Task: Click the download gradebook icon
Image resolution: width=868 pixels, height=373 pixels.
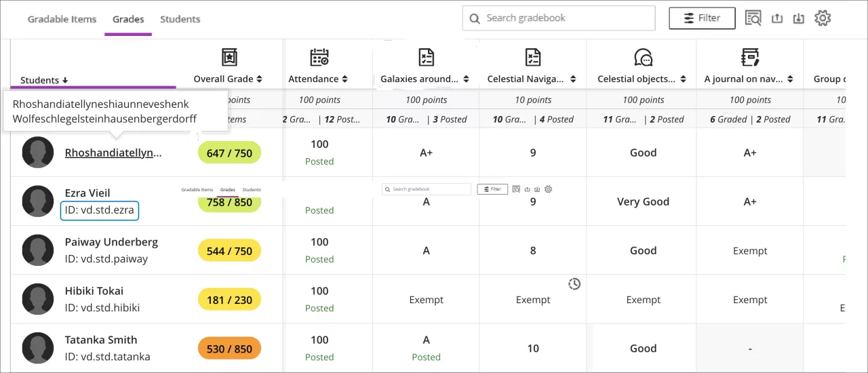Action: [799, 18]
